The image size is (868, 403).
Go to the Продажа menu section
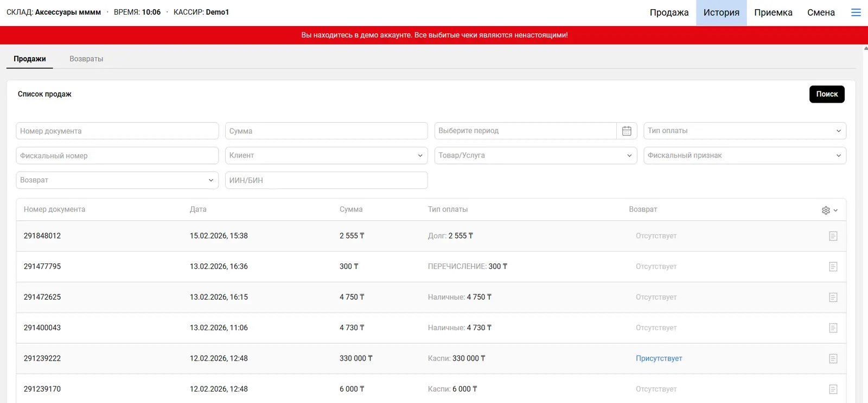tap(669, 12)
